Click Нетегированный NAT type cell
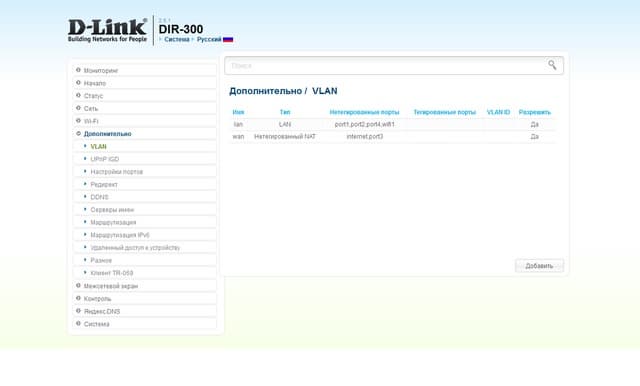Image resolution: width=640 pixels, height=386 pixels. point(285,136)
